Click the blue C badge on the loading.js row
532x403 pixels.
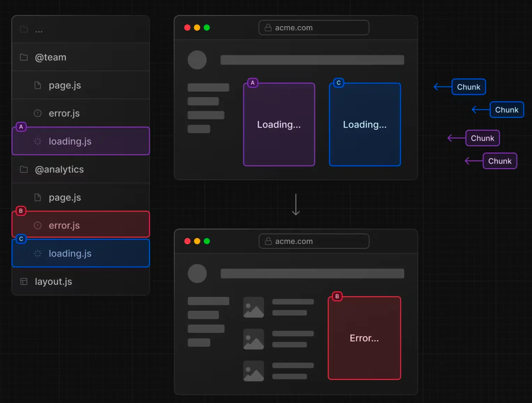point(21,239)
